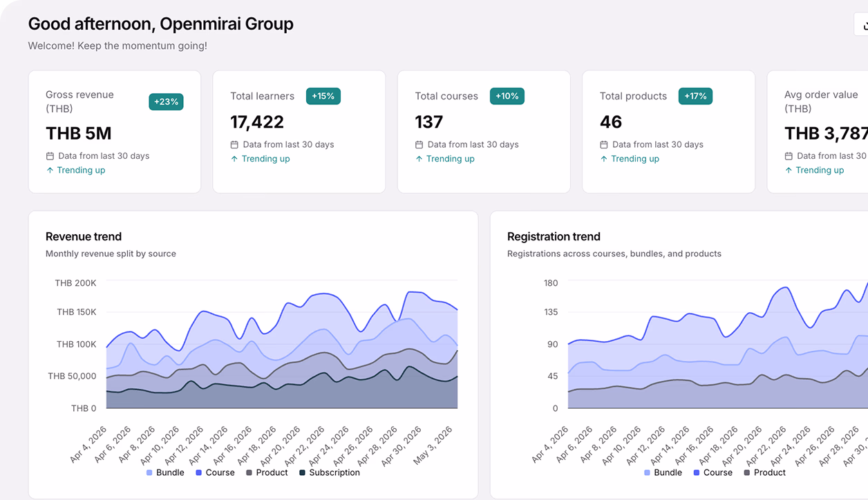Click the THB 3,787 average order value

pos(826,133)
